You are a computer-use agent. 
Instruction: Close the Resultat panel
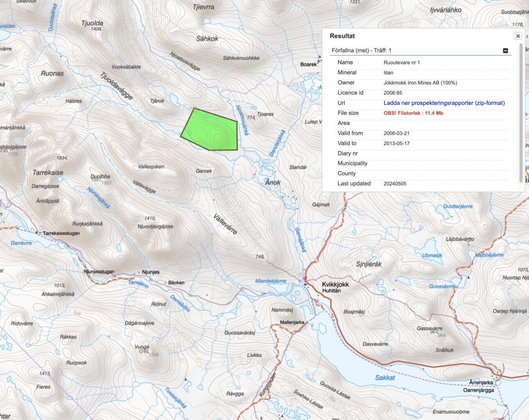click(x=518, y=36)
